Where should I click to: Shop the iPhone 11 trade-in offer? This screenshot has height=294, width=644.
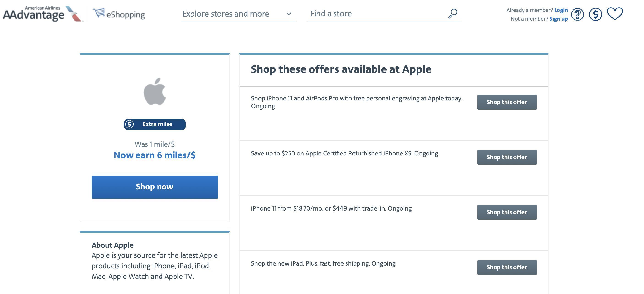(x=507, y=212)
